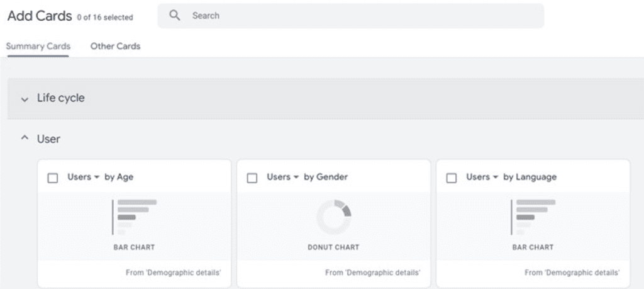Screen dimensions: 644x289
Task: Click the Search input field
Action: tap(351, 16)
